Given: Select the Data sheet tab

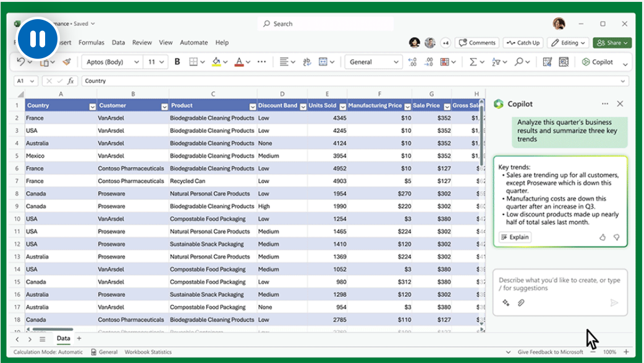Looking at the screenshot, I should coord(63,339).
